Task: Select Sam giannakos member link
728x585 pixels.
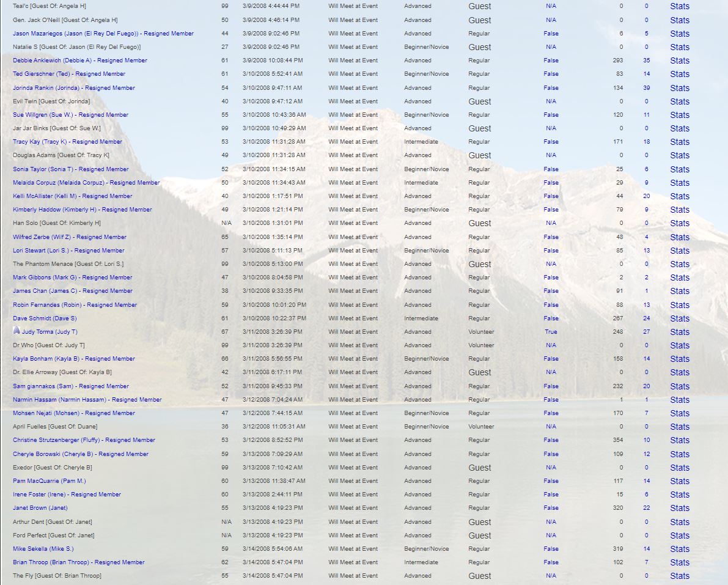Action: click(x=70, y=386)
